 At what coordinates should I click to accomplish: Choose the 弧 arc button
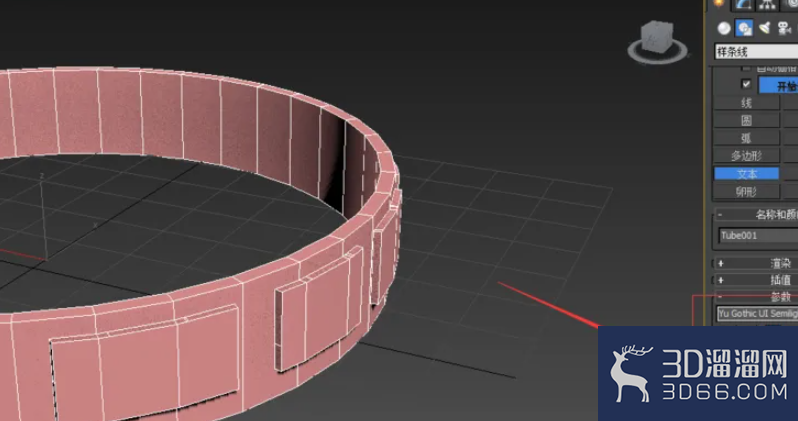[x=747, y=138]
